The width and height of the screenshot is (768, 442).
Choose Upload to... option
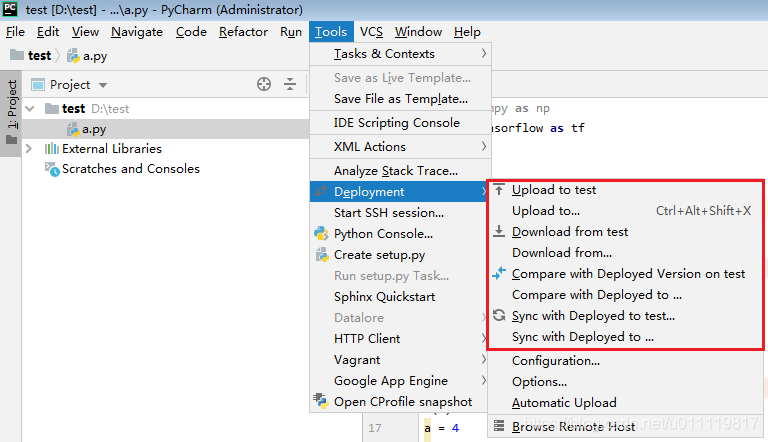pyautogui.click(x=625, y=211)
